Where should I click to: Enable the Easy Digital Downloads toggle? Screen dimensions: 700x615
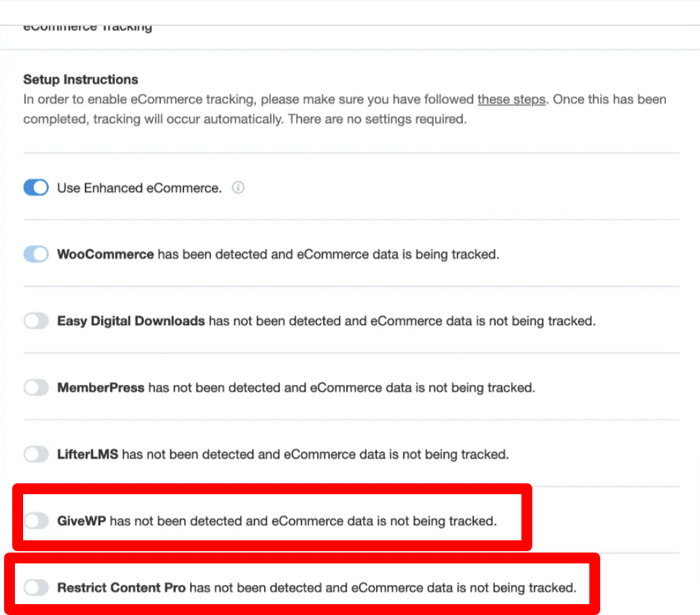36,320
